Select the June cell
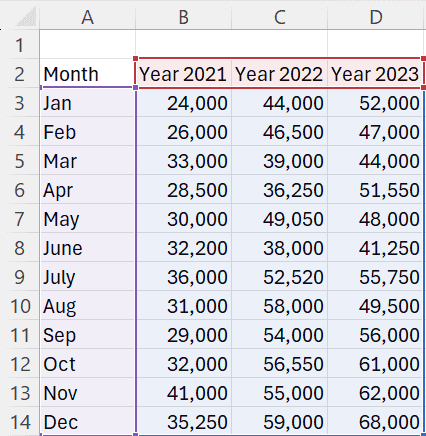Viewport: 426px width, 436px height. (x=88, y=248)
